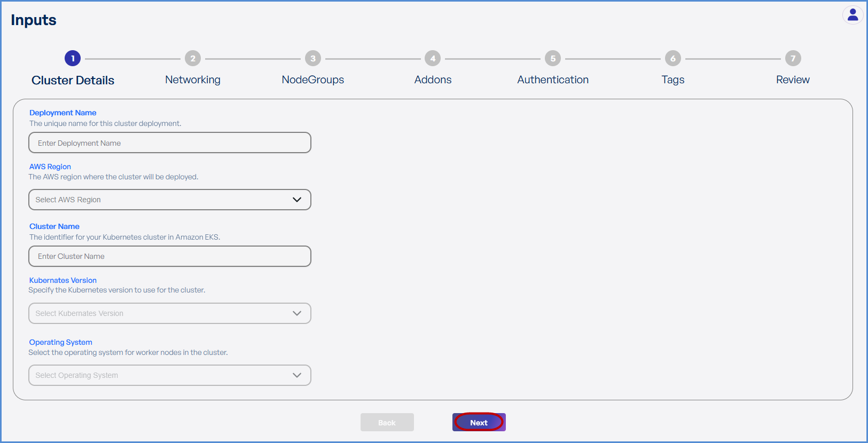The image size is (868, 443).
Task: Open the user profile icon
Action: [853, 15]
